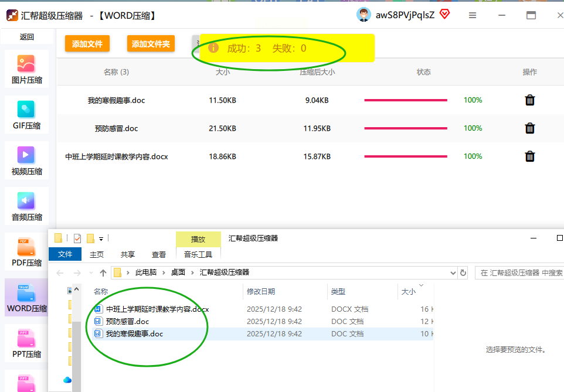Click the user avatar picture

point(363,15)
